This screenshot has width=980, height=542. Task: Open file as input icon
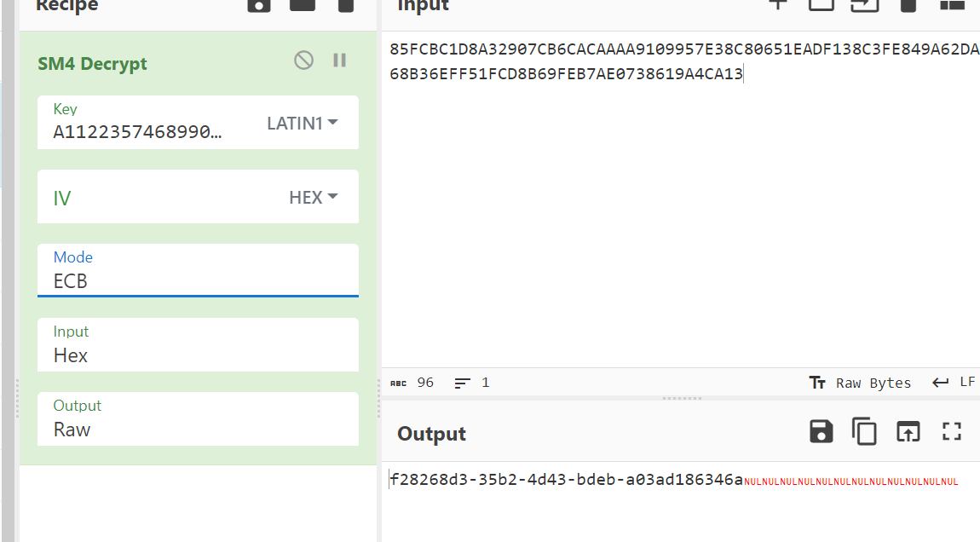[x=864, y=5]
